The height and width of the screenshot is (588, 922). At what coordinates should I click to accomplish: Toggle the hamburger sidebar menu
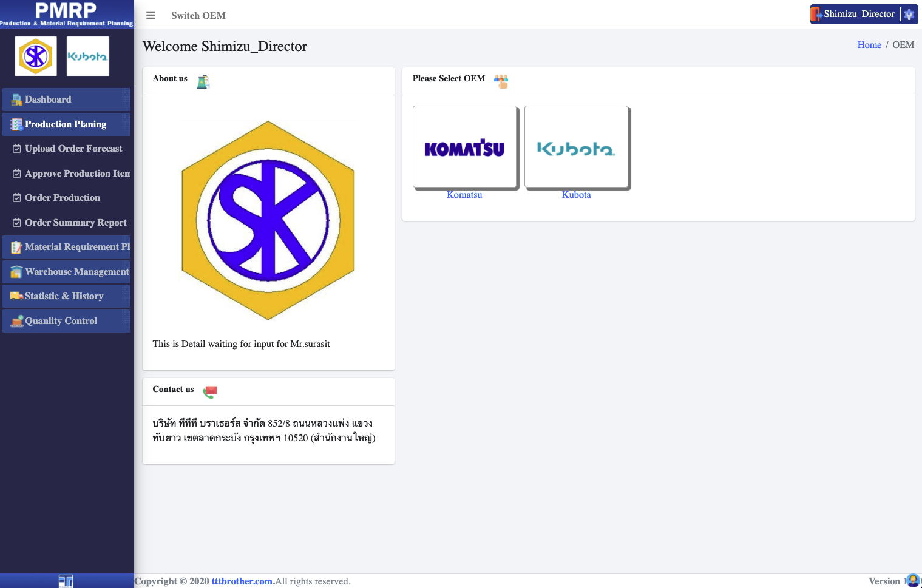(x=151, y=15)
